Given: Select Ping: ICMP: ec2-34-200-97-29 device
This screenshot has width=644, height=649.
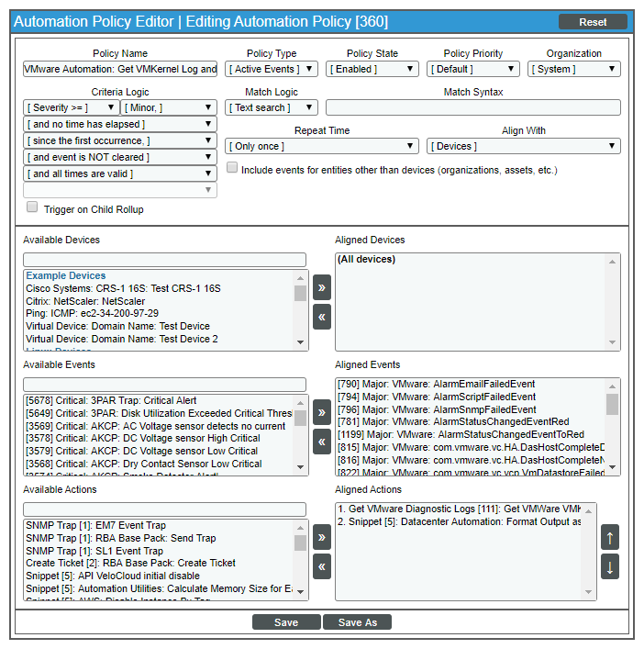Looking at the screenshot, I should 92,313.
